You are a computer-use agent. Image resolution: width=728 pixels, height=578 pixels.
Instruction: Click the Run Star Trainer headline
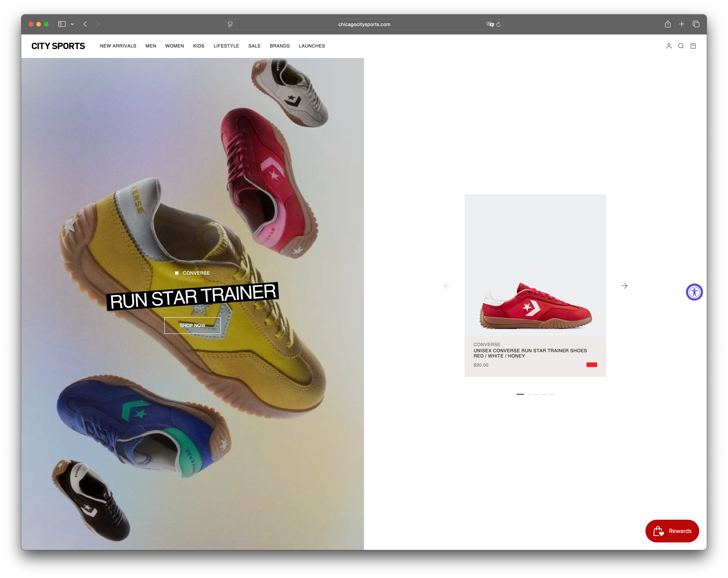point(193,296)
